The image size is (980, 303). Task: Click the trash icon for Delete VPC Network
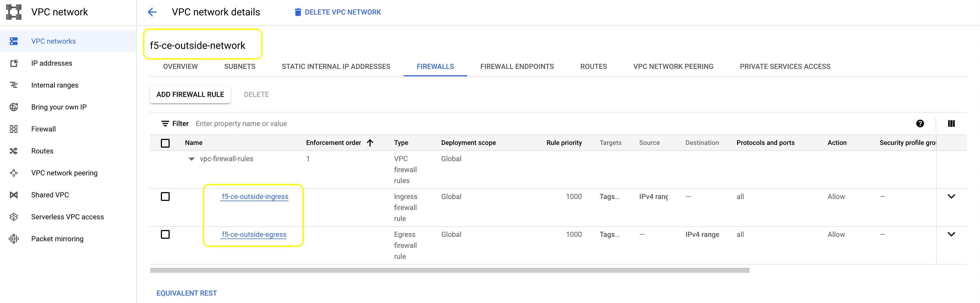(298, 12)
